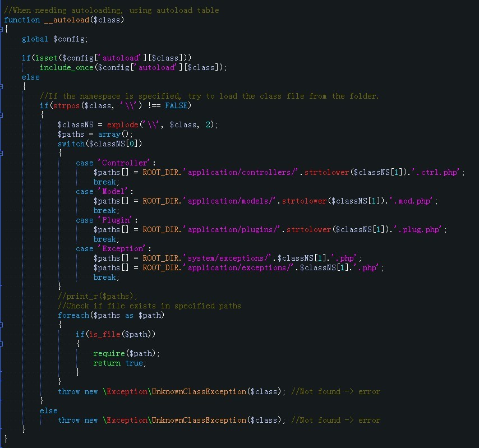
Task: Click the foreach keyword
Action: click(x=73, y=315)
